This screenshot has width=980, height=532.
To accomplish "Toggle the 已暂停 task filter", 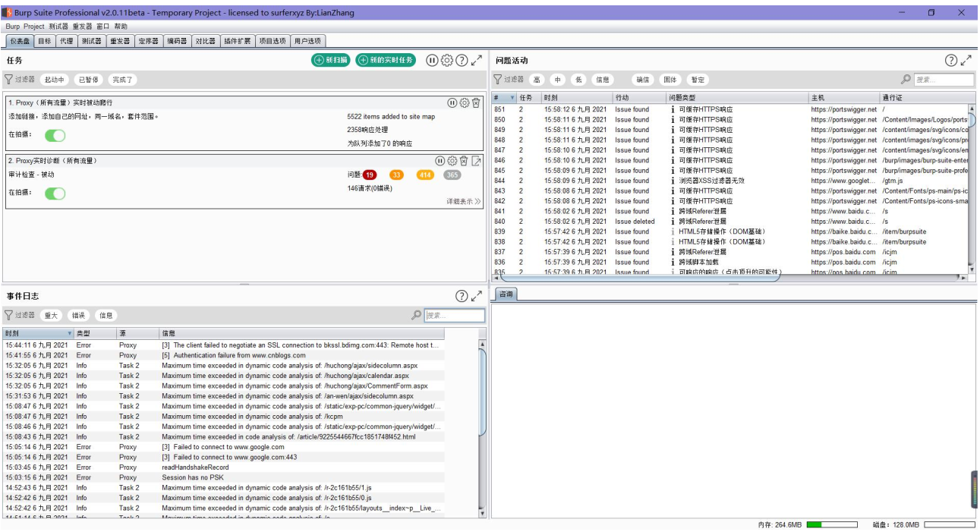I will coord(89,80).
